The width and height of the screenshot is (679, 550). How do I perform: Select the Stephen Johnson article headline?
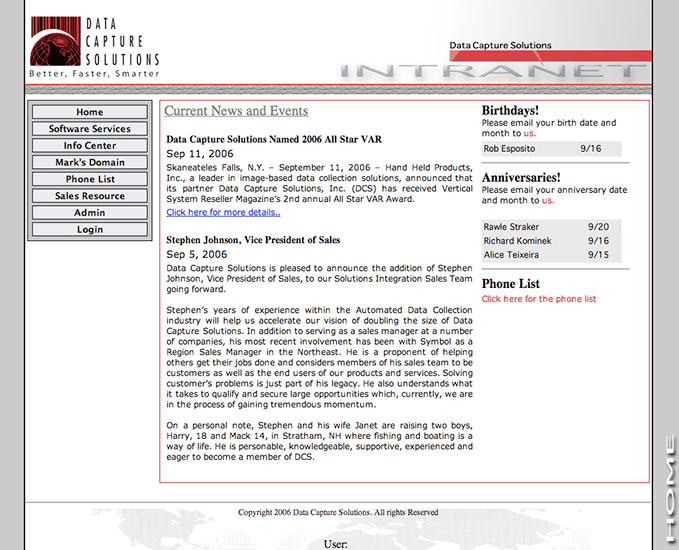tap(253, 240)
